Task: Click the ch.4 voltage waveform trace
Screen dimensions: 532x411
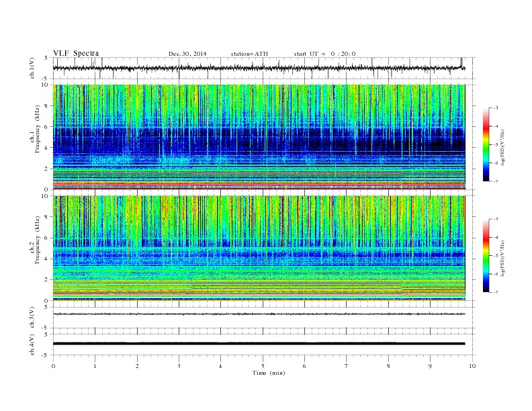Action: coord(259,344)
